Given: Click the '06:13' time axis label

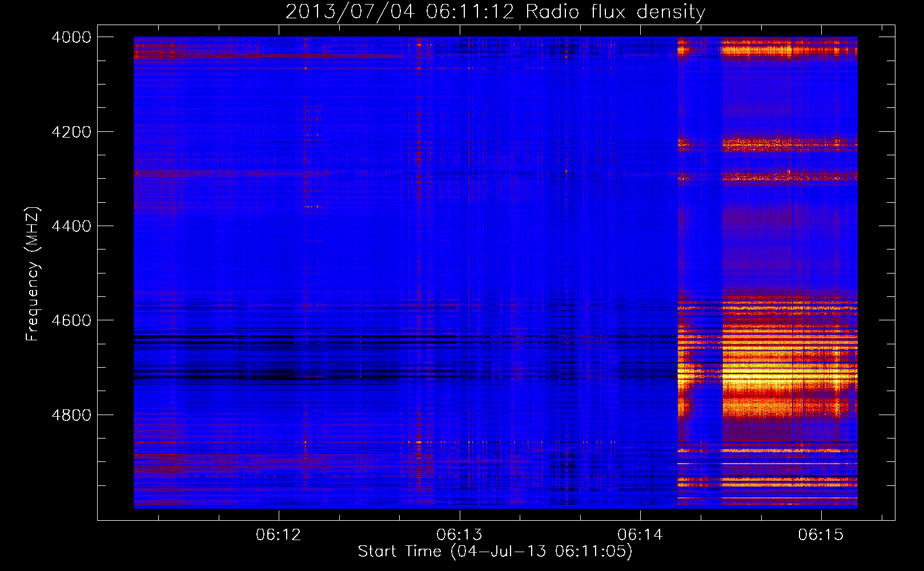Looking at the screenshot, I should 460,534.
